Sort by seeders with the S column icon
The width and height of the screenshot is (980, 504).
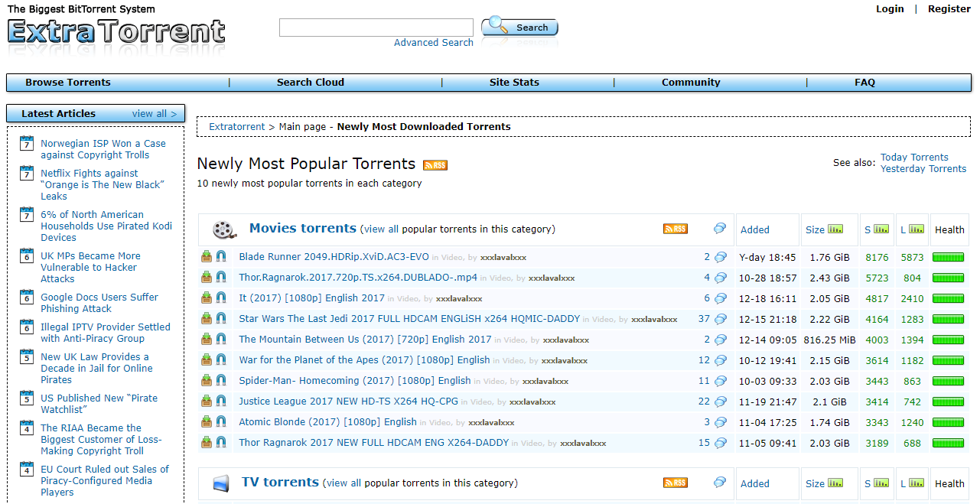[880, 228]
